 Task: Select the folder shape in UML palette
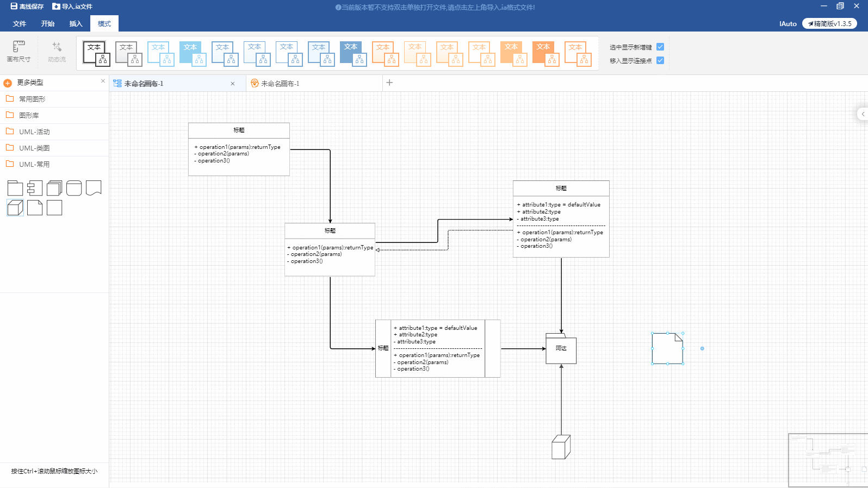[15, 188]
